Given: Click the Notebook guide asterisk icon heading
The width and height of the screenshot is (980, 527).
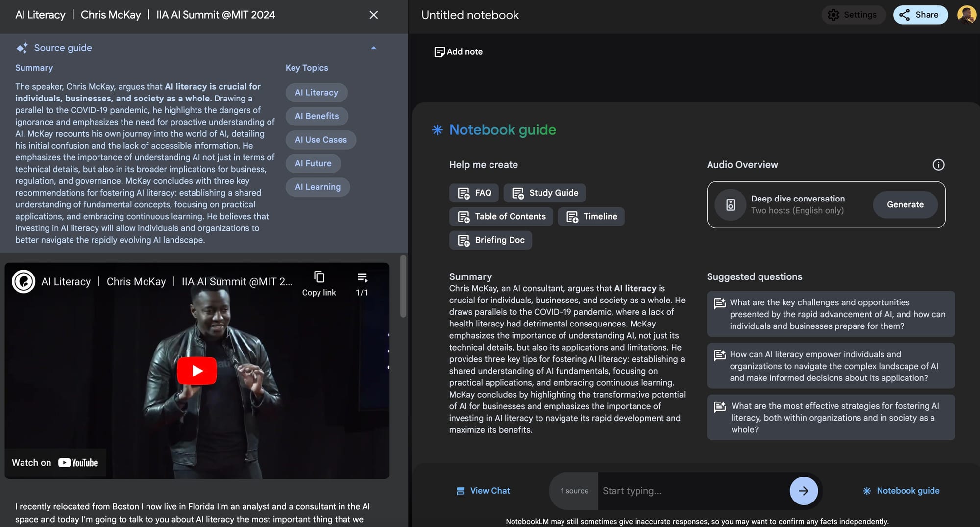Looking at the screenshot, I should pos(437,130).
